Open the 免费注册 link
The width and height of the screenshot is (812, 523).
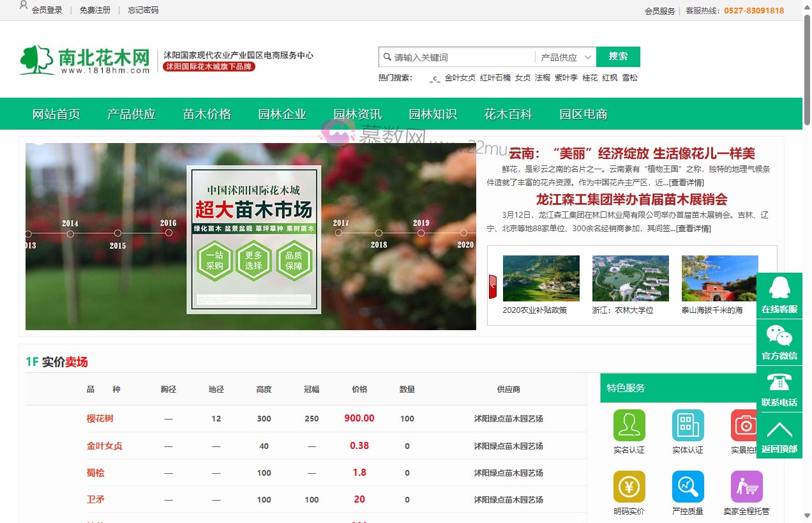[94, 10]
